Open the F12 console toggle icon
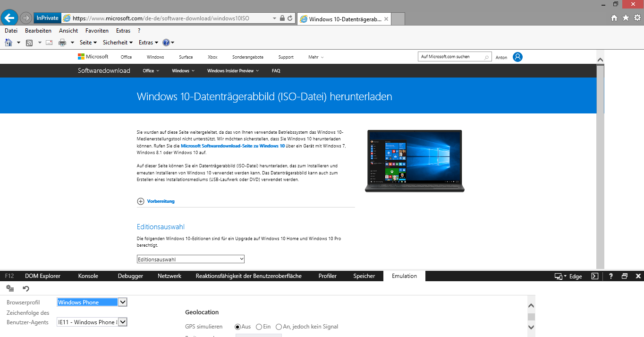Image resolution: width=644 pixels, height=337 pixels. pyautogui.click(x=595, y=276)
